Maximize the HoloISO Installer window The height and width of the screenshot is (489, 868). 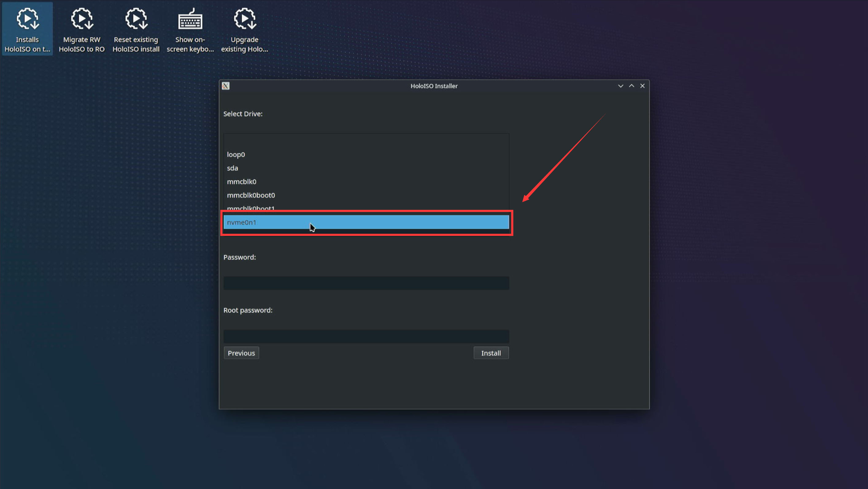click(x=631, y=86)
